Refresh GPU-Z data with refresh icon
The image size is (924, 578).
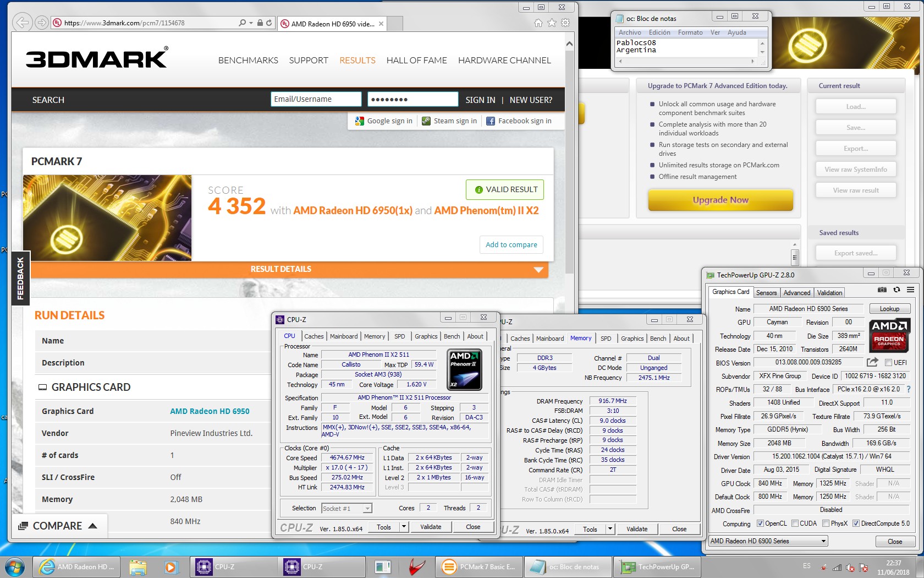(x=897, y=290)
